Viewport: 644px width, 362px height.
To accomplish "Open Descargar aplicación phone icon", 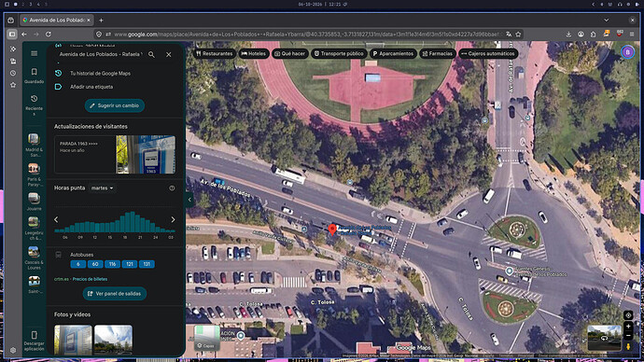I will [x=35, y=335].
